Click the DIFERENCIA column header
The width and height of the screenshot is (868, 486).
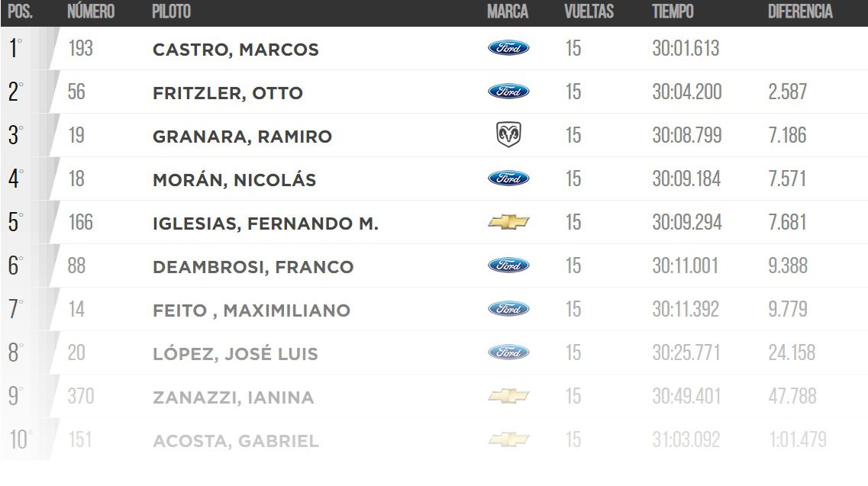(800, 12)
